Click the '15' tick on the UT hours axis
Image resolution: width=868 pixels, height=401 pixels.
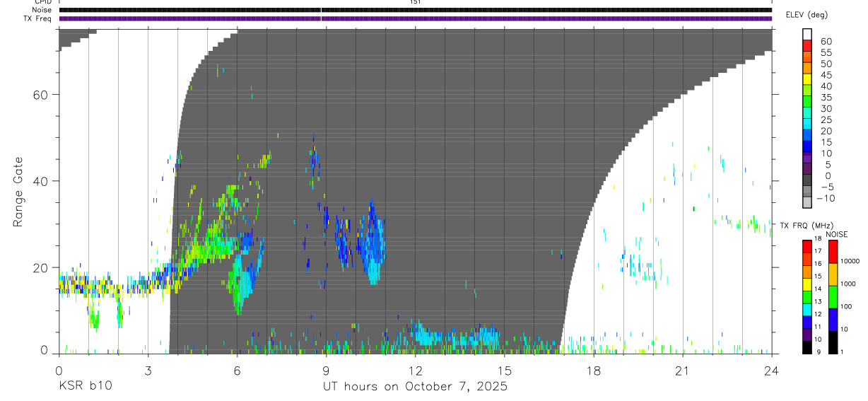504,370
